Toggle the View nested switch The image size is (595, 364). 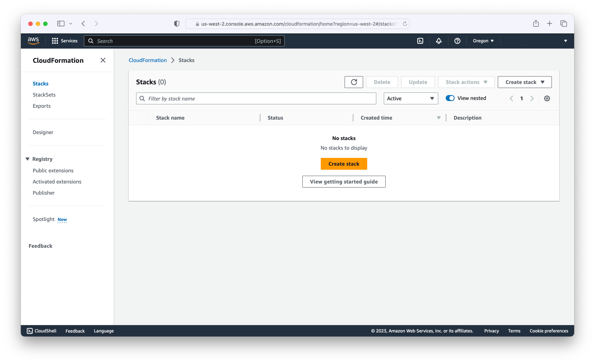(x=450, y=98)
